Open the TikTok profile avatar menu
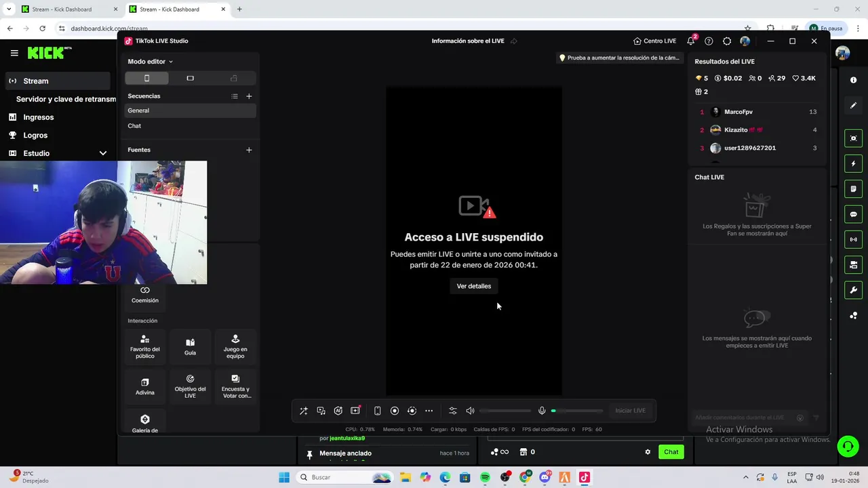 tap(745, 41)
